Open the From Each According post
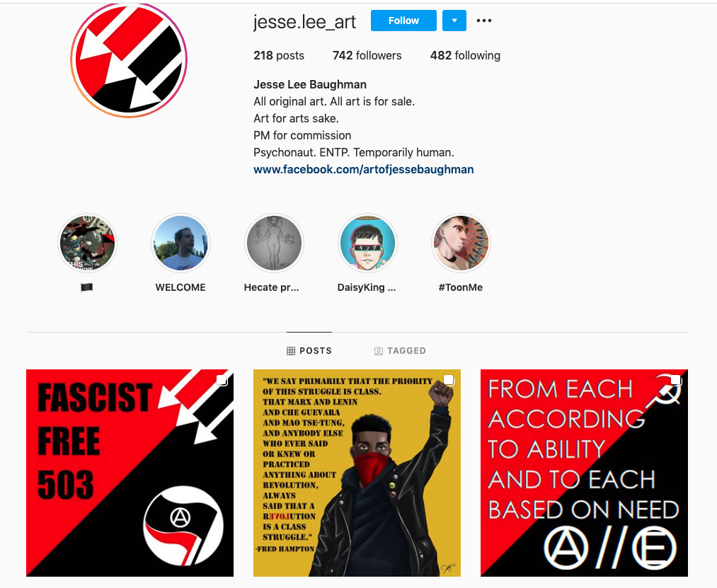 click(584, 473)
